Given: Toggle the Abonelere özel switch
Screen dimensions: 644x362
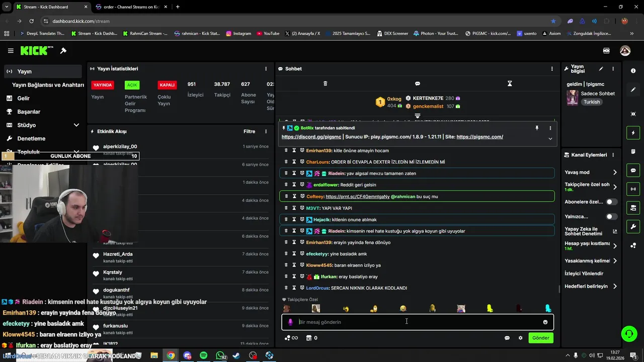Looking at the screenshot, I should click(x=612, y=202).
